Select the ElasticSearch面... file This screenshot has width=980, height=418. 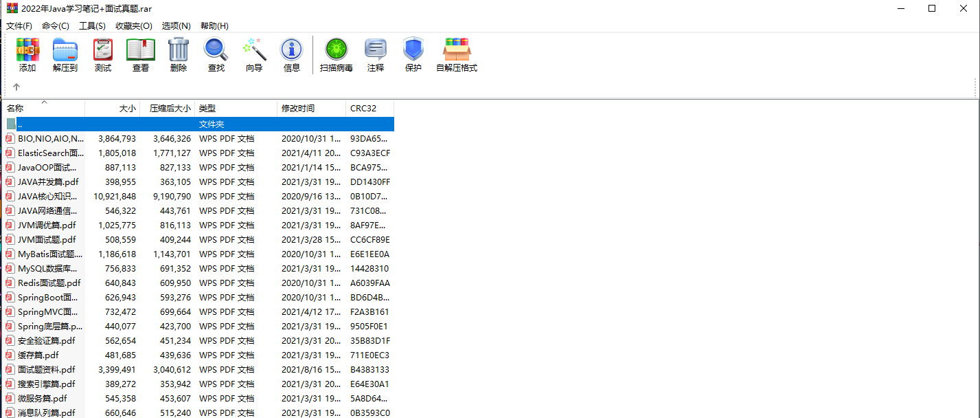pyautogui.click(x=51, y=153)
